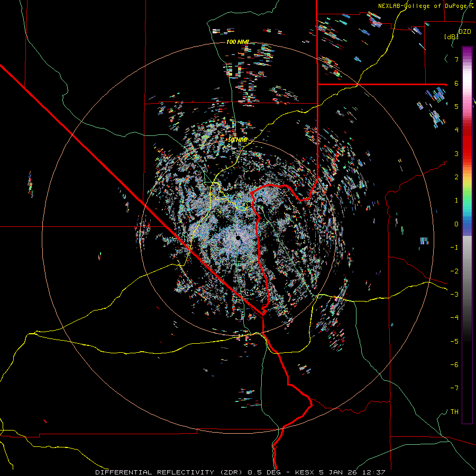Click the 0 value on the color scale

456,224
